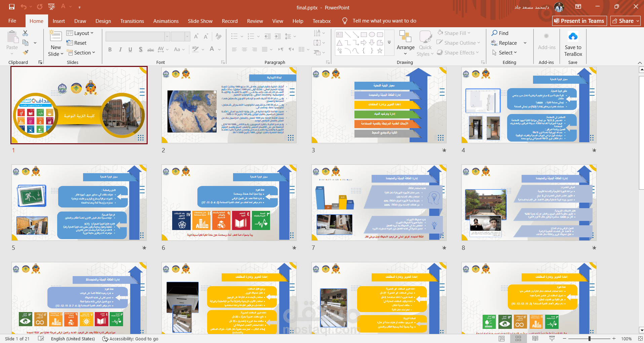Open Reading View icon in status bar

pyautogui.click(x=535, y=339)
